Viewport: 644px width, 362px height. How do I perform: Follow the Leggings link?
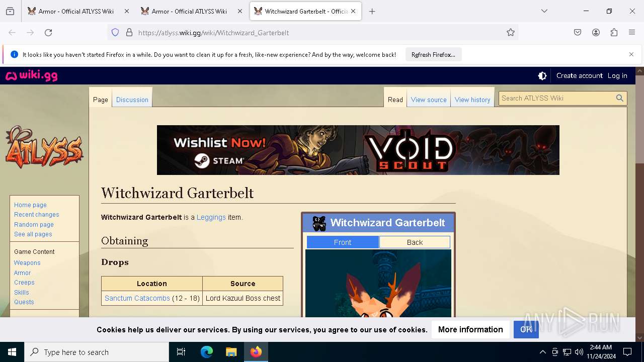211,218
